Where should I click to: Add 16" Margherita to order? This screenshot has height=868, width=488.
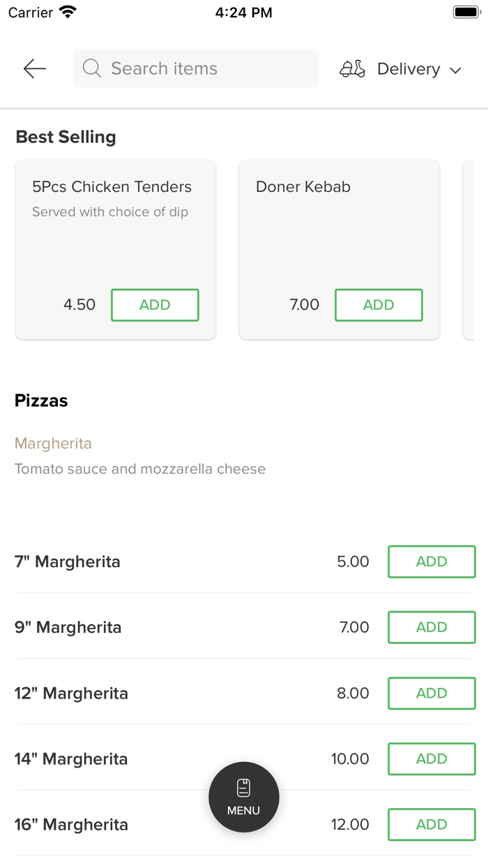point(432,824)
